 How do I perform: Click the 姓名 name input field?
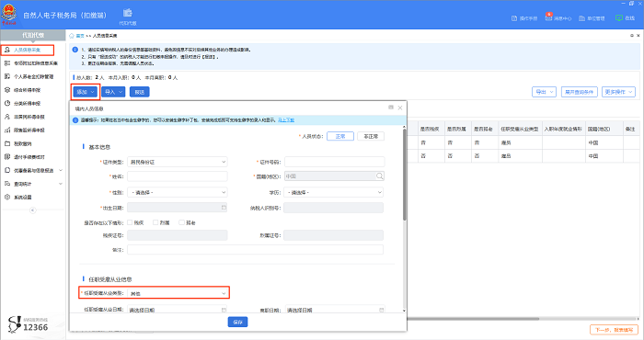click(x=177, y=176)
